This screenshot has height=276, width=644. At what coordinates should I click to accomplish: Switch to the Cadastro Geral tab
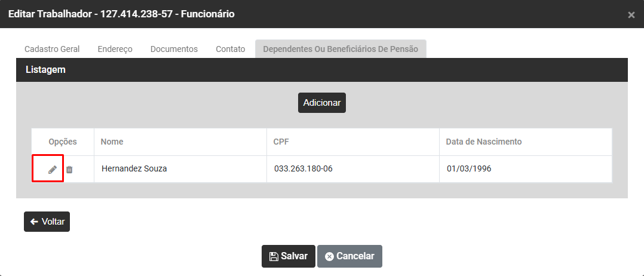click(52, 49)
